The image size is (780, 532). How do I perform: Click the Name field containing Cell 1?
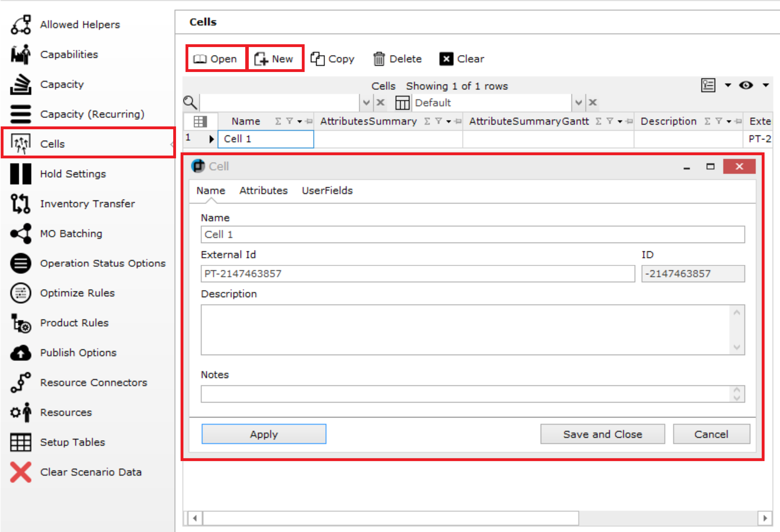473,234
